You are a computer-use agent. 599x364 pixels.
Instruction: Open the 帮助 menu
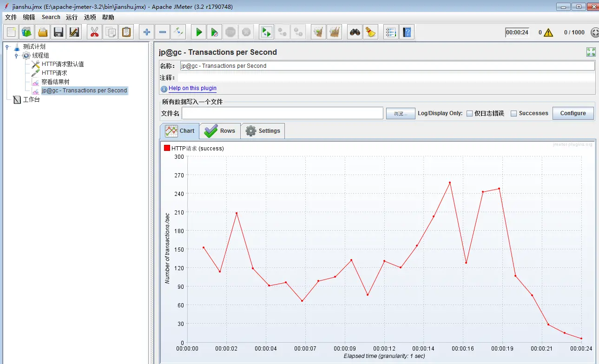click(108, 17)
